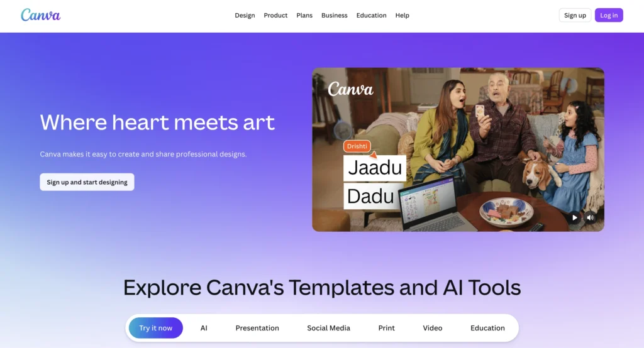Screen dimensions: 644x348
Task: Open the Business menu
Action: 335,15
